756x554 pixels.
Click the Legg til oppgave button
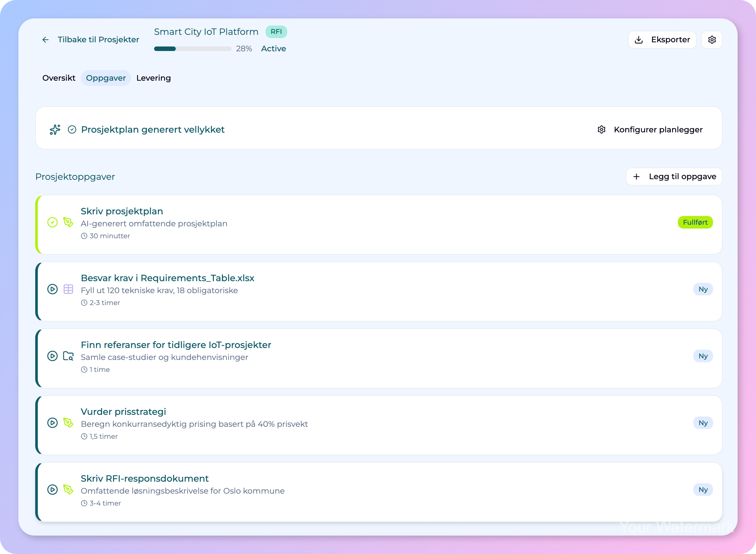(674, 177)
